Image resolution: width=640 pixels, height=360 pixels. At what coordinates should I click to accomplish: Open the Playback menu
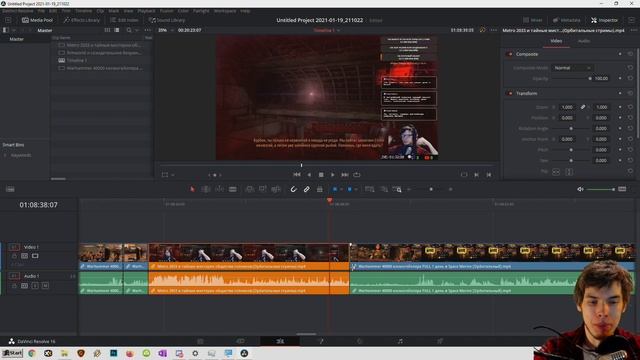pyautogui.click(x=146, y=11)
